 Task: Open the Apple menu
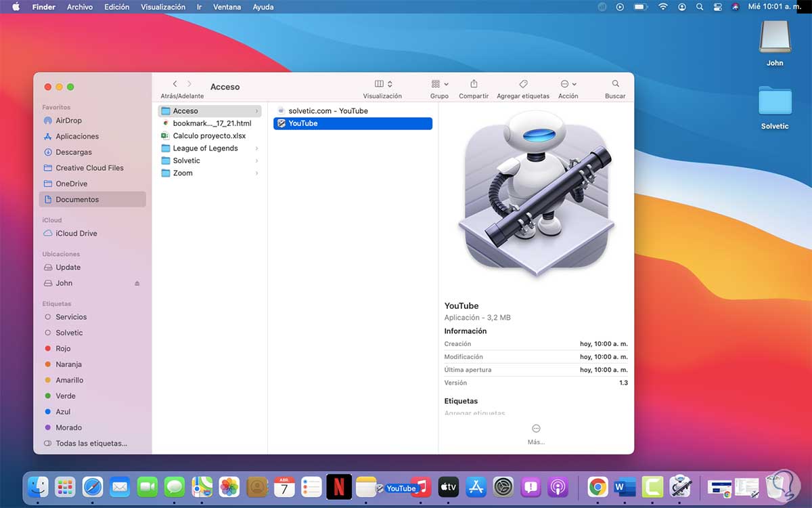(16, 7)
